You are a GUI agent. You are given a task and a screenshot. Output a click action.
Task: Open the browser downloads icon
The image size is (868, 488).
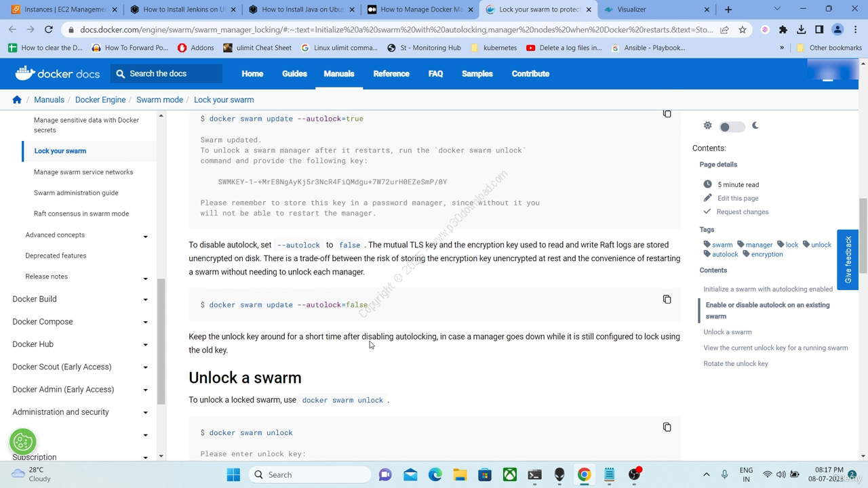click(x=802, y=30)
